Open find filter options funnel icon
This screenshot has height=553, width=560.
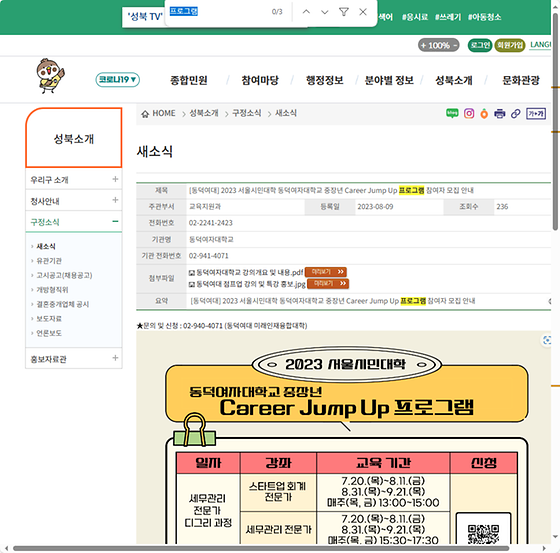coord(344,12)
